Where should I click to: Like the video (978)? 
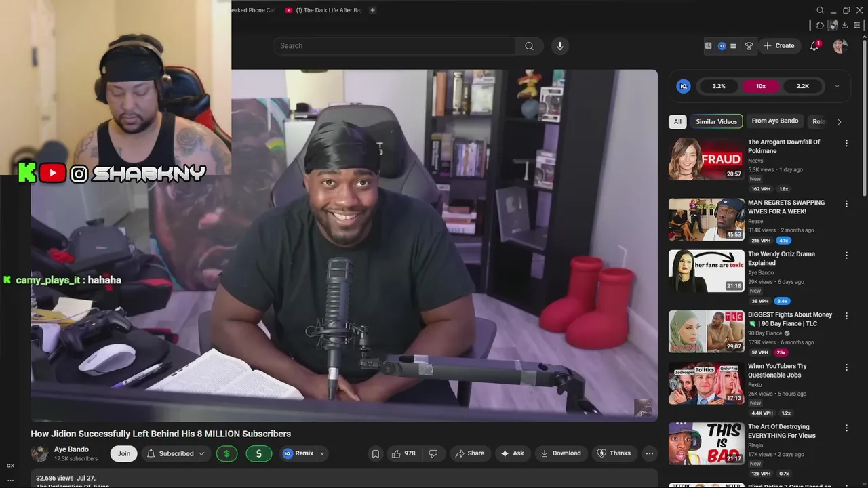403,453
